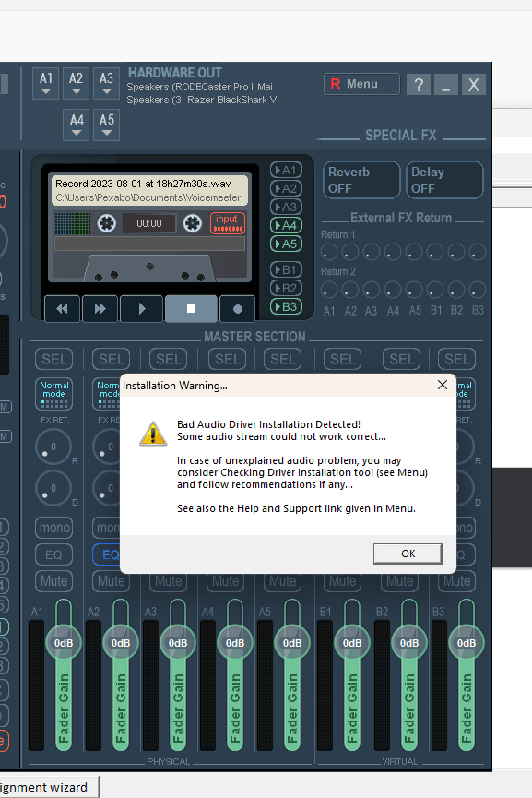The height and width of the screenshot is (798, 532).
Task: Click the left cassette reel icon
Action: click(106, 223)
